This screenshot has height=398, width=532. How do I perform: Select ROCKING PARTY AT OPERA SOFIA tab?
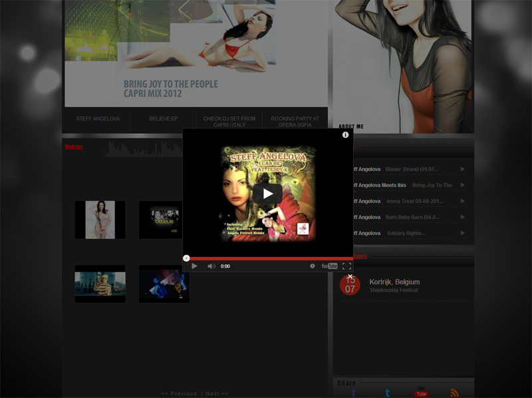click(x=295, y=122)
